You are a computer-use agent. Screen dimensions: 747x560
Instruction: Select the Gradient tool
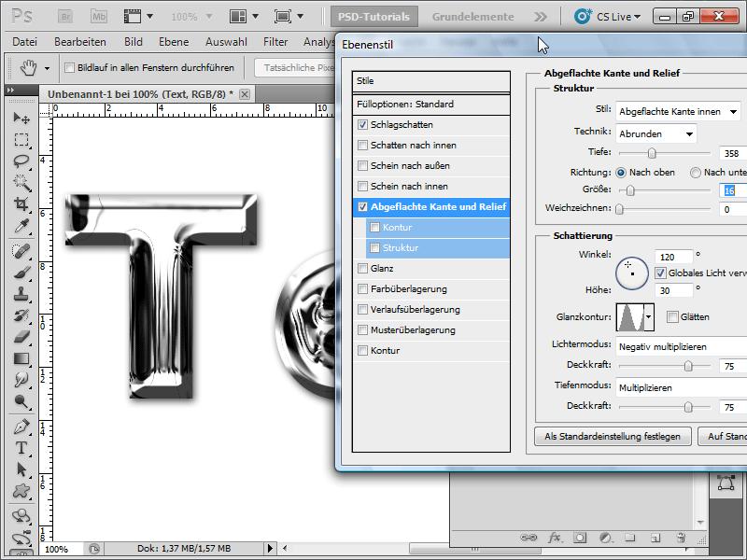pyautogui.click(x=21, y=358)
